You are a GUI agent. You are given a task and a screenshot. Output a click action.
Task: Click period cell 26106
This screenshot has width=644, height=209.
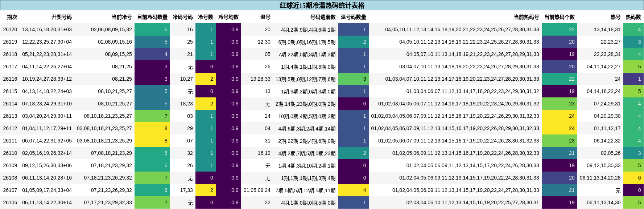10,202
